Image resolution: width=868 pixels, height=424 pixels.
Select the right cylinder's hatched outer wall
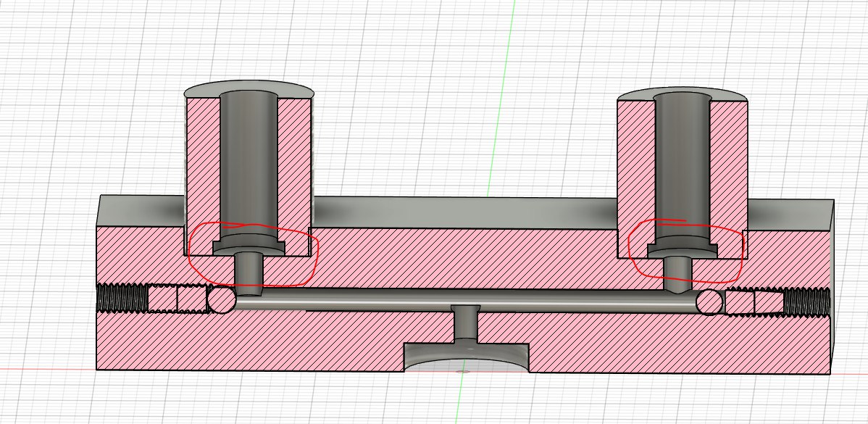pyautogui.click(x=730, y=167)
